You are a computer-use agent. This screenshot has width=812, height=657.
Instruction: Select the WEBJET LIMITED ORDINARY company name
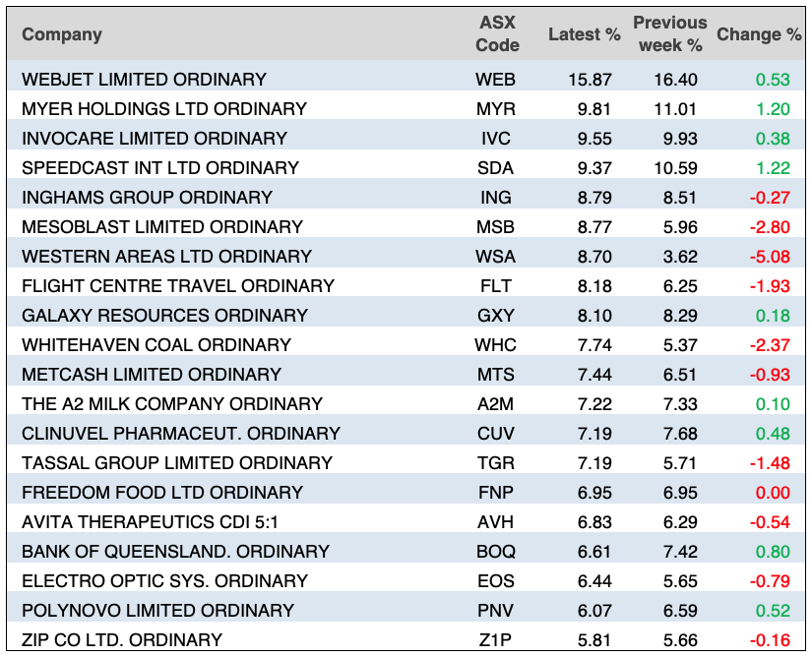[x=144, y=80]
